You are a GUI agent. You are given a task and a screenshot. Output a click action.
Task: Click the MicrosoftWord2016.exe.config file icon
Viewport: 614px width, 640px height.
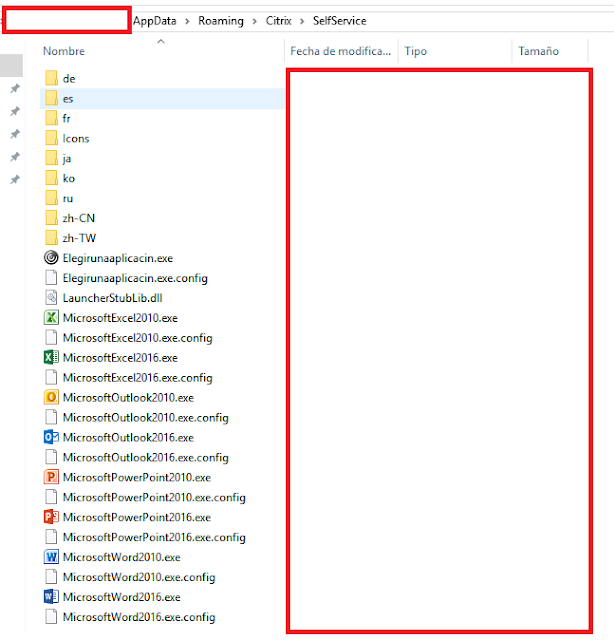[x=51, y=617]
